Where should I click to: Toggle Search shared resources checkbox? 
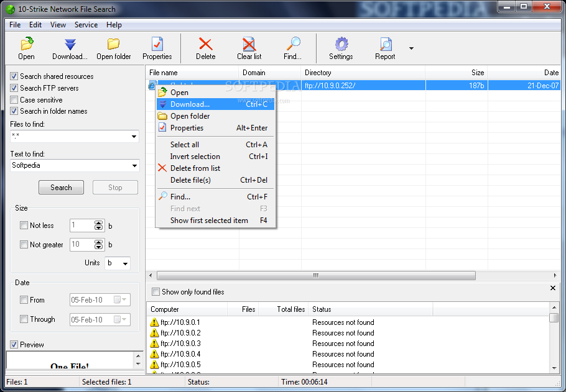(x=14, y=76)
